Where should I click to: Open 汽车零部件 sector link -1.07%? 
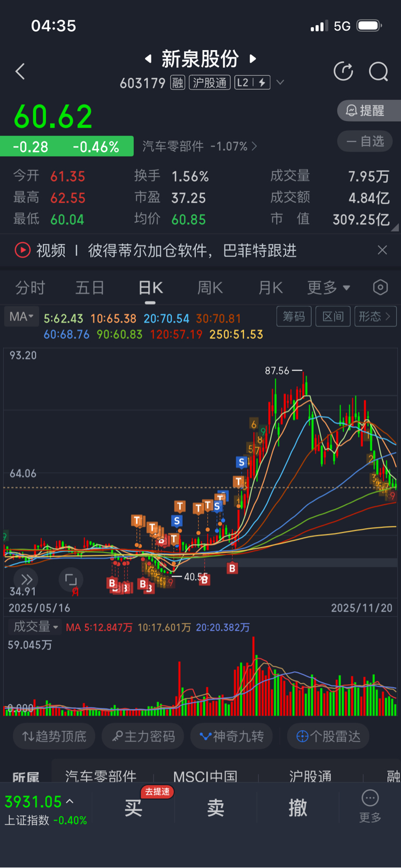point(199,146)
